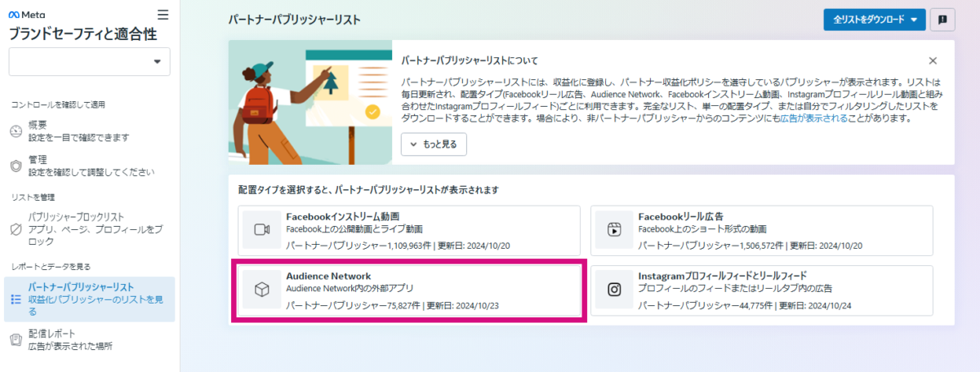Image resolution: width=980 pixels, height=372 pixels.
Task: Click the レポートとデータを見る section label
Action: click(x=51, y=266)
